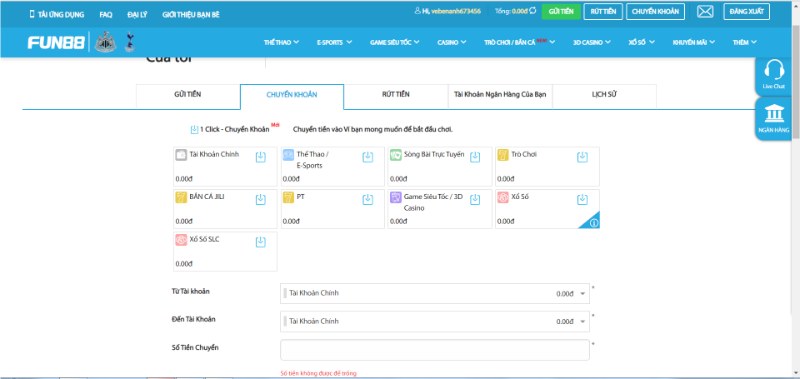This screenshot has width=800, height=379.
Task: Click transfer icon in Thể Thao / E-Sports card
Action: (368, 157)
